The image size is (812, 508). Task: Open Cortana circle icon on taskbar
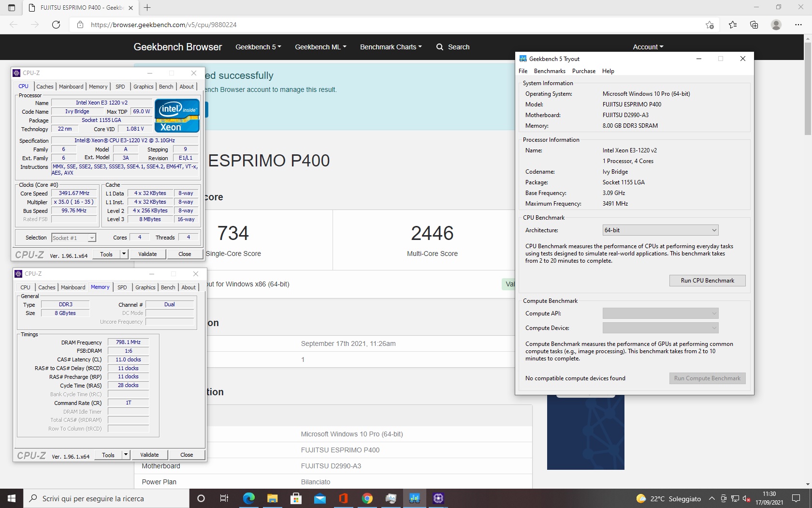(201, 498)
